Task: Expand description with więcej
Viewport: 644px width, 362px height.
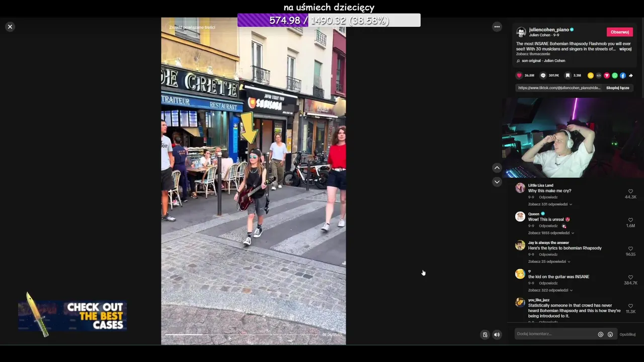Action: pyautogui.click(x=625, y=49)
